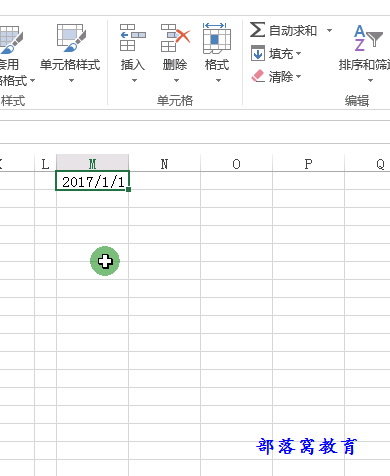
Task: Open the Cell Styles gallery icon
Action: pyautogui.click(x=71, y=37)
